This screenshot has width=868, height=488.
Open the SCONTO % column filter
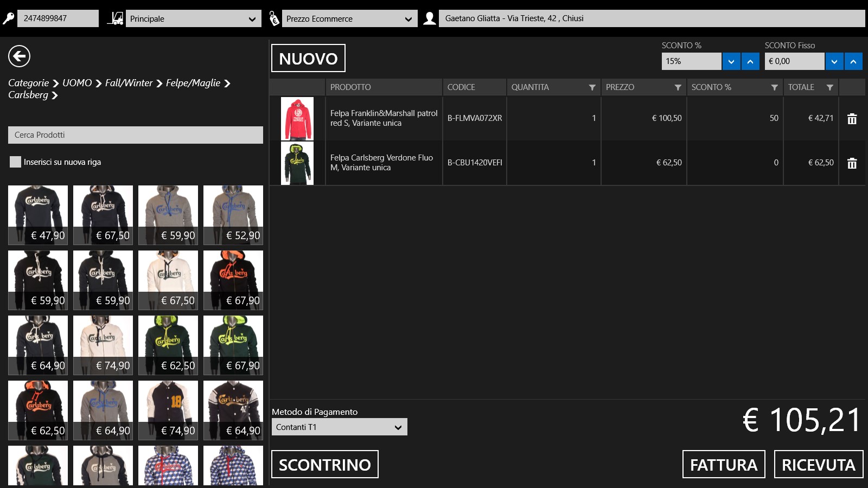point(774,87)
